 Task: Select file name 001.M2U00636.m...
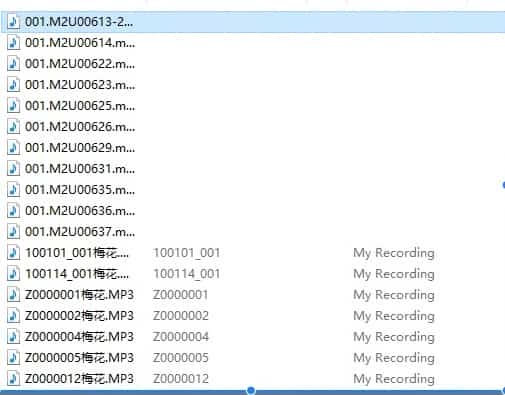point(80,211)
